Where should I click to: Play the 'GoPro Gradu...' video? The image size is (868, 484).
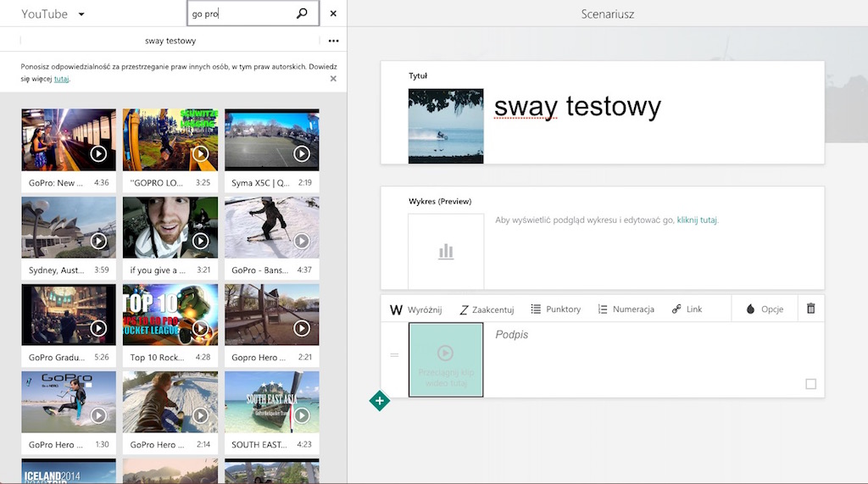[98, 328]
